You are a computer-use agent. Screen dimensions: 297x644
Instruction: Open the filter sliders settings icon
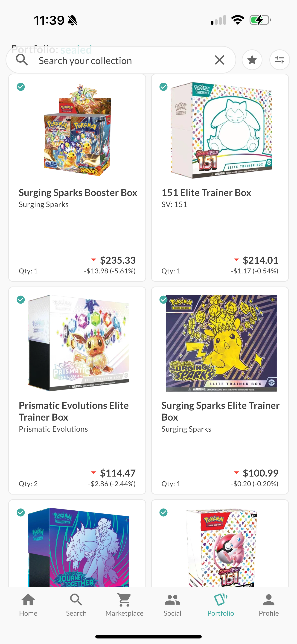[280, 60]
